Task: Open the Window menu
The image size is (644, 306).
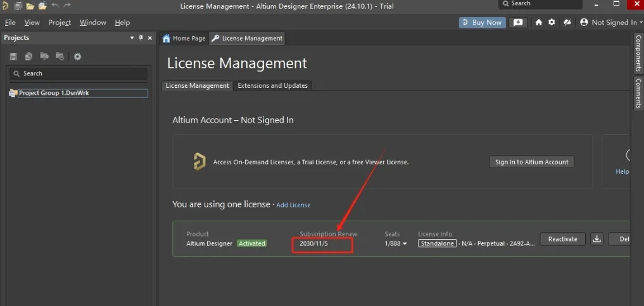Action: [x=93, y=23]
